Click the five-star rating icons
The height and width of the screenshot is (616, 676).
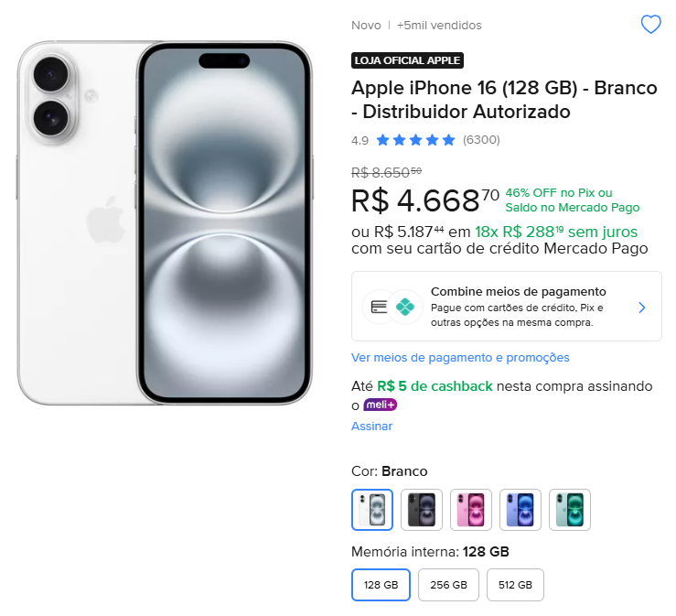pyautogui.click(x=415, y=140)
